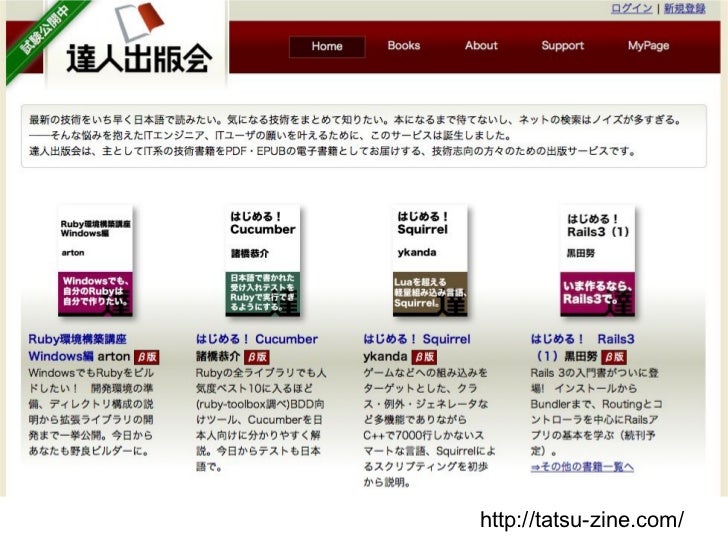Open the Ruby環境構築講座 Windows編 book cover

96,261
